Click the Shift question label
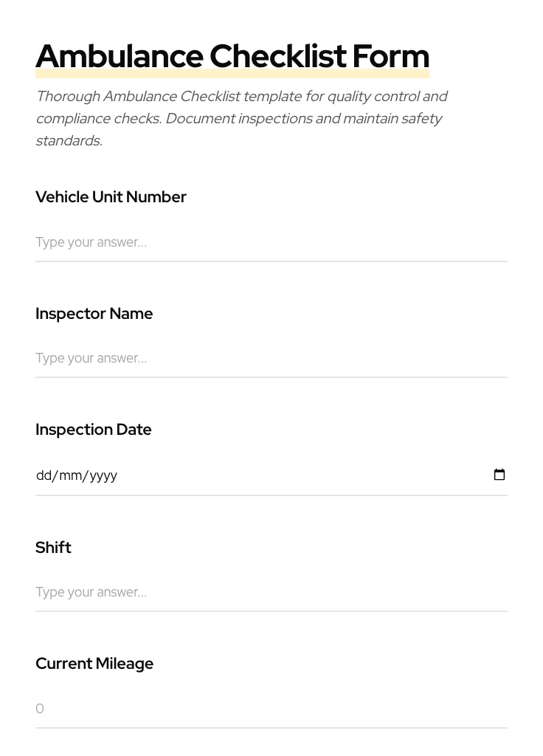Viewport: 543px width, 756px height. 53,548
